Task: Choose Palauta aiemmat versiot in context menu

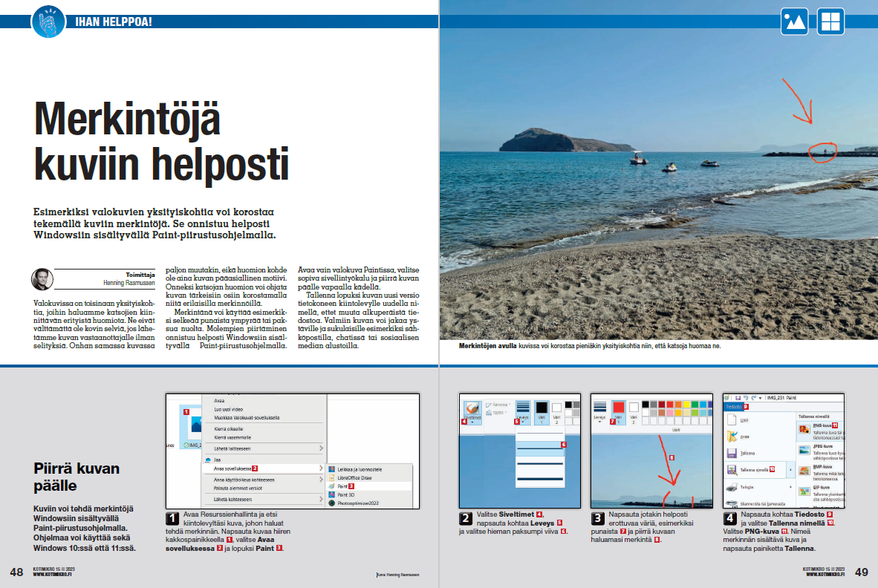Action: pyautogui.click(x=238, y=488)
